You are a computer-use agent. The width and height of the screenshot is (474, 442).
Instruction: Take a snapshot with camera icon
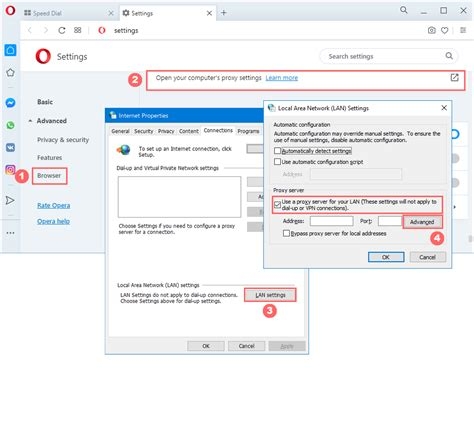(432, 30)
